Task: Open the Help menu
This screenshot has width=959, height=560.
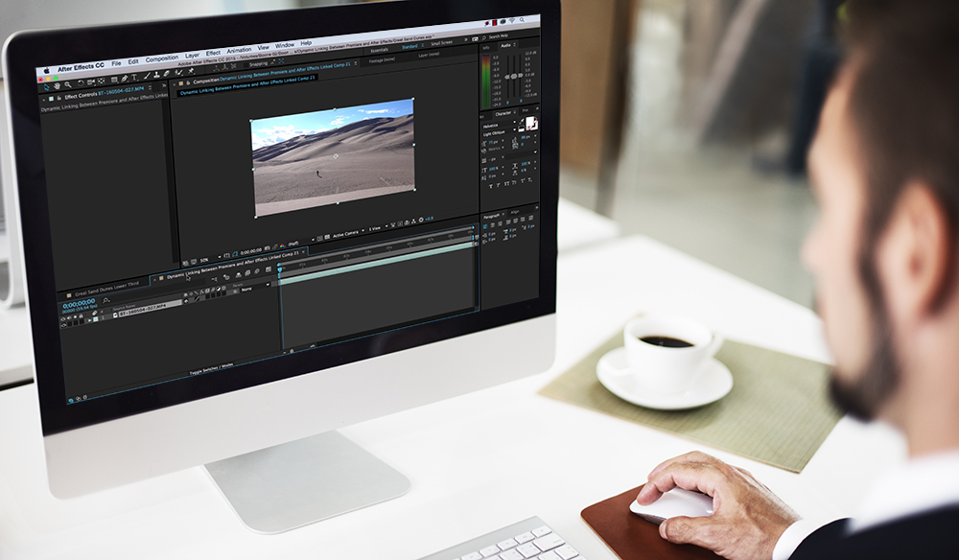Action: tap(306, 43)
